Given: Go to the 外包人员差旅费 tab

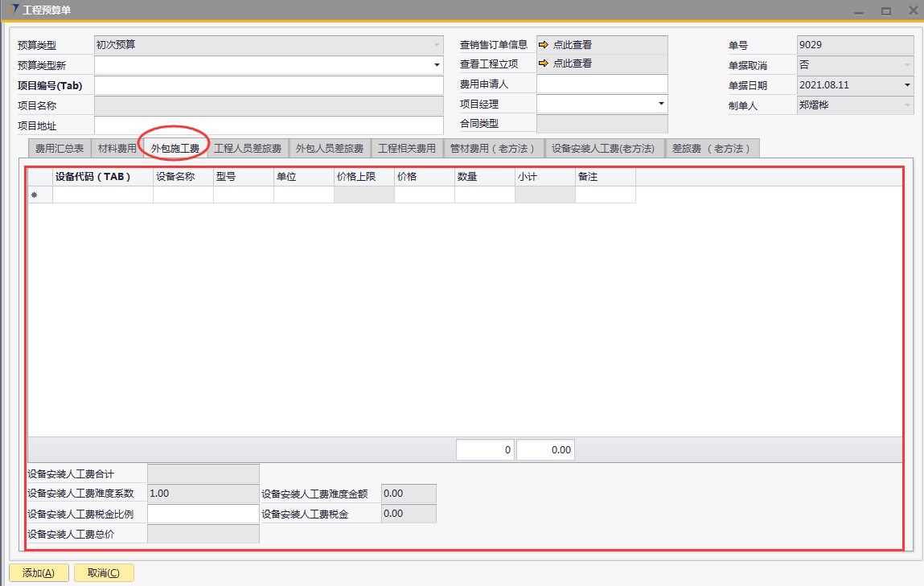Looking at the screenshot, I should 330,149.
